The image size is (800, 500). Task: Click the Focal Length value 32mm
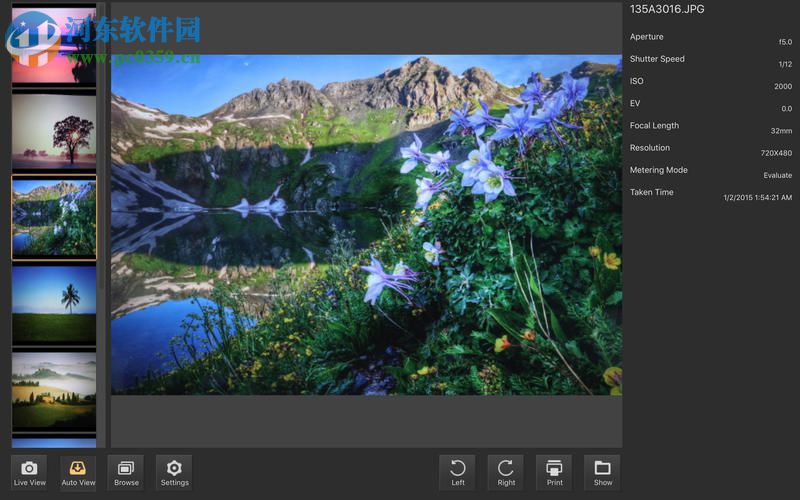pos(781,131)
